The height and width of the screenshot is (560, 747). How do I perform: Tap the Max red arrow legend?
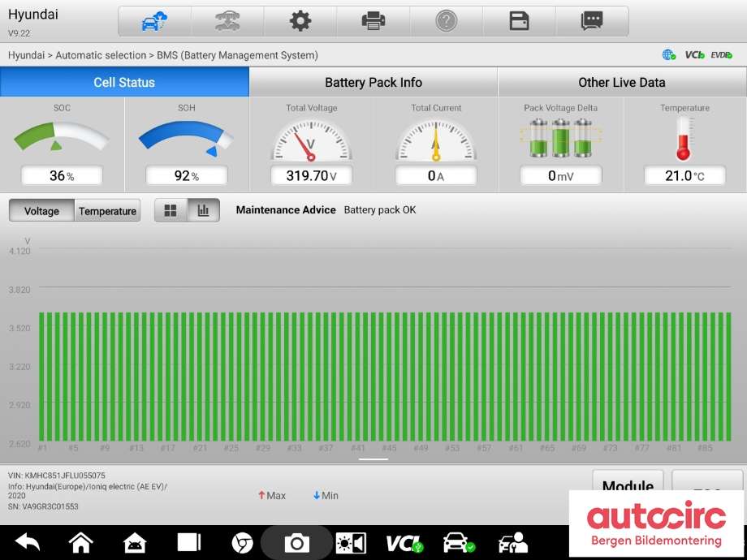pyautogui.click(x=272, y=496)
